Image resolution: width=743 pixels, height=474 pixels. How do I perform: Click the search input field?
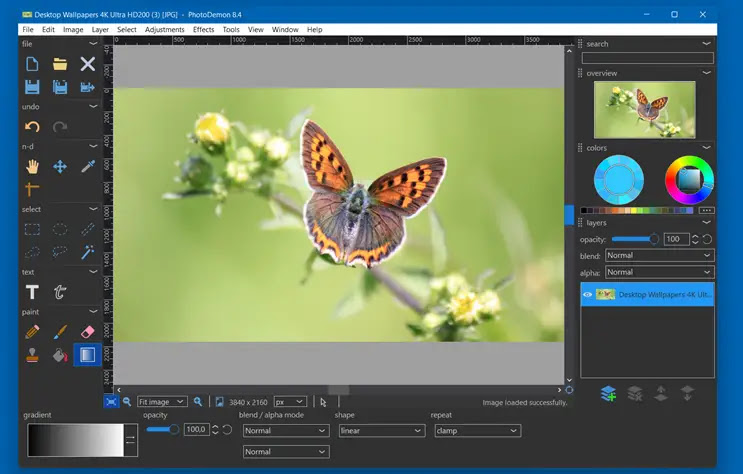point(647,58)
